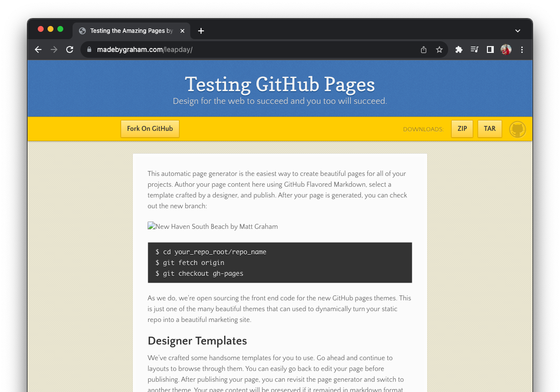Screen dimensions: 560x392
Task: Toggle the browser side panel
Action: 490,49
